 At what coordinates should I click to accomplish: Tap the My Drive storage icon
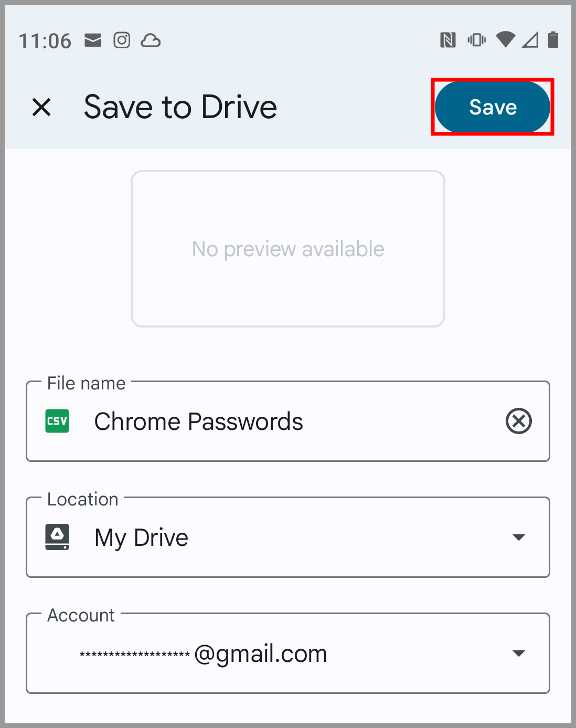click(57, 536)
